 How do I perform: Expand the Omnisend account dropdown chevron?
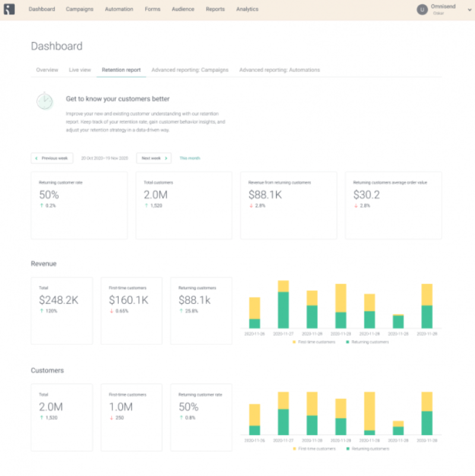[x=469, y=9]
